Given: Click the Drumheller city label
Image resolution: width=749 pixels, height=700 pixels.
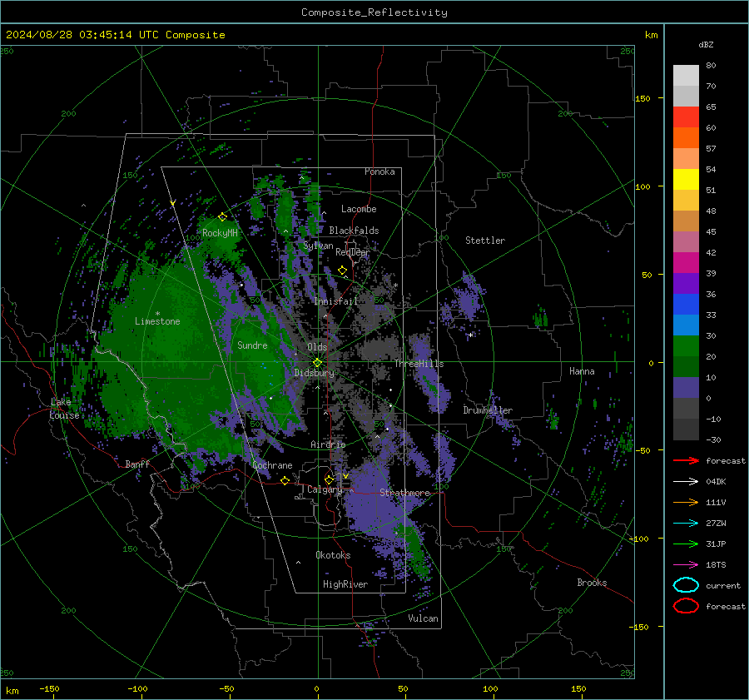Looking at the screenshot, I should coord(488,410).
